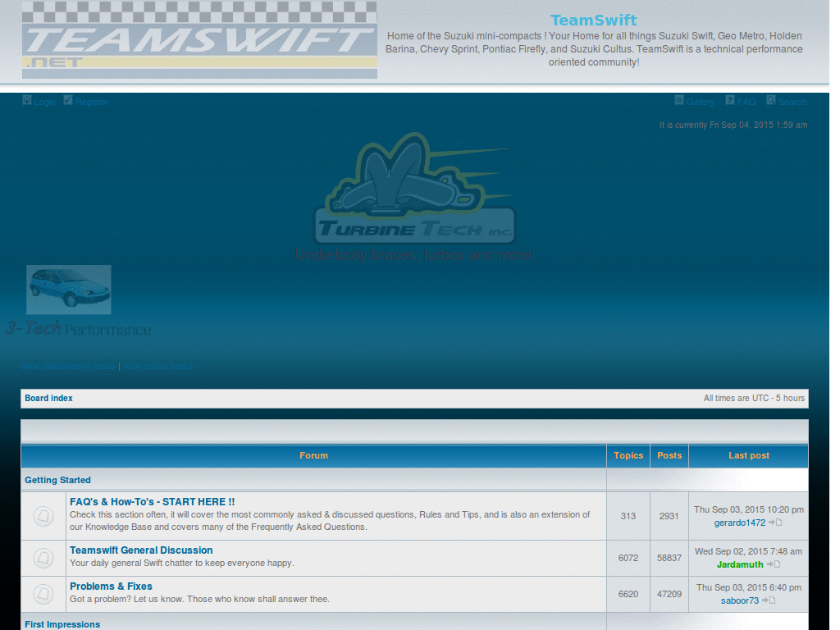840x630 pixels.
Task: Click the Forum column header
Action: coord(314,455)
